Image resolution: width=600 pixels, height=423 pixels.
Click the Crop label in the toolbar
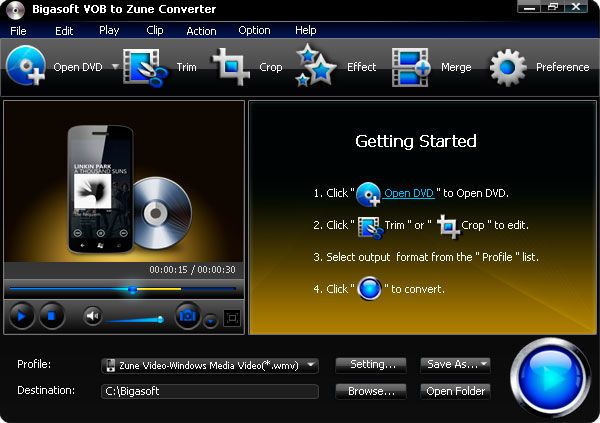[x=271, y=67]
